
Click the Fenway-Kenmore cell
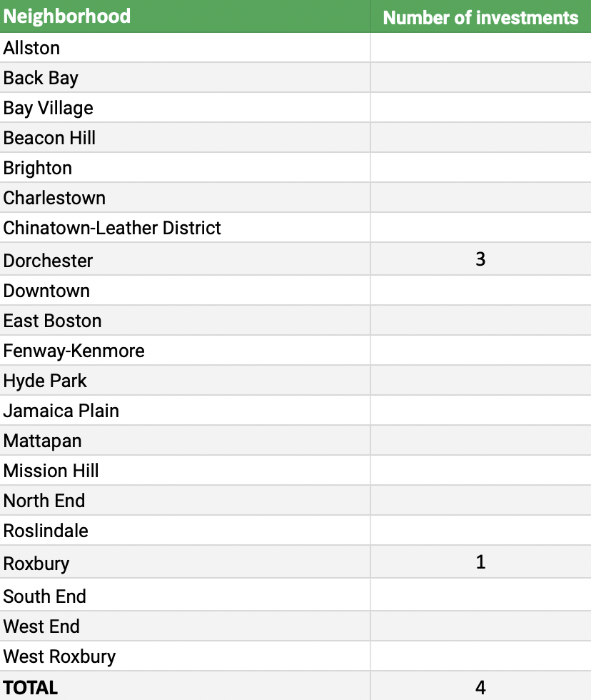pos(74,351)
